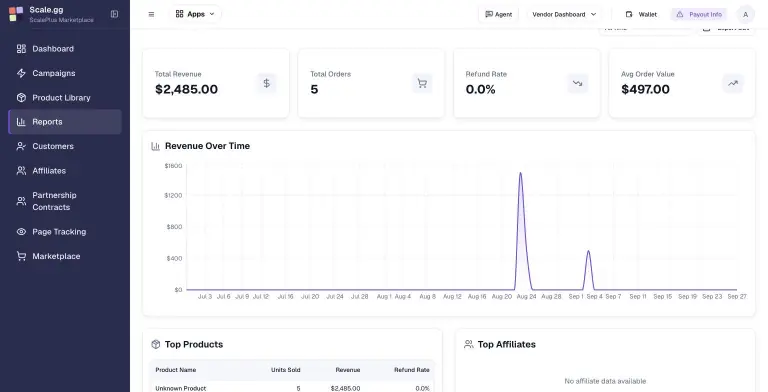Click the Product Name column header

[175, 370]
